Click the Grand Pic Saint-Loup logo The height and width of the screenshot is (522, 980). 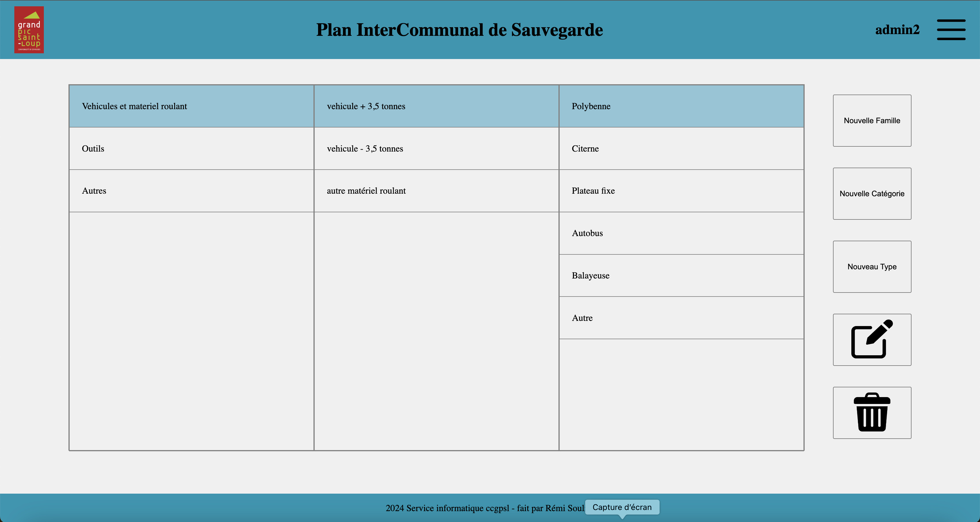(29, 29)
